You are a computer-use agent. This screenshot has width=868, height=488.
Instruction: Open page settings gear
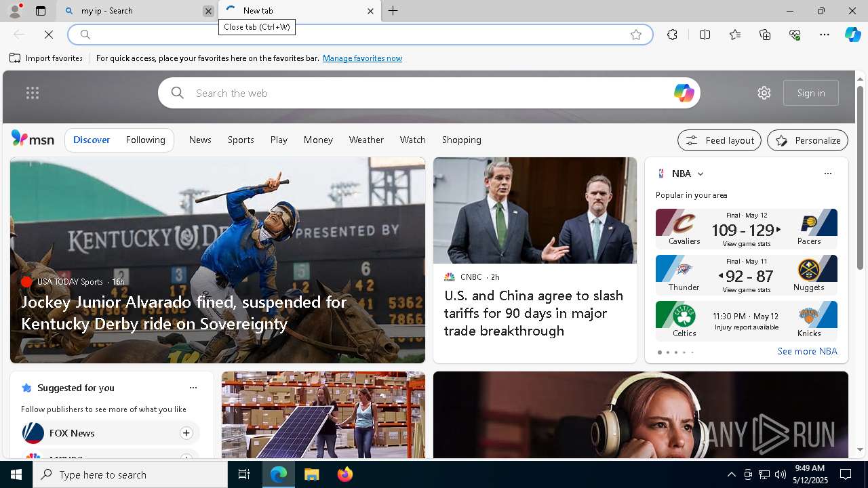[x=764, y=93]
